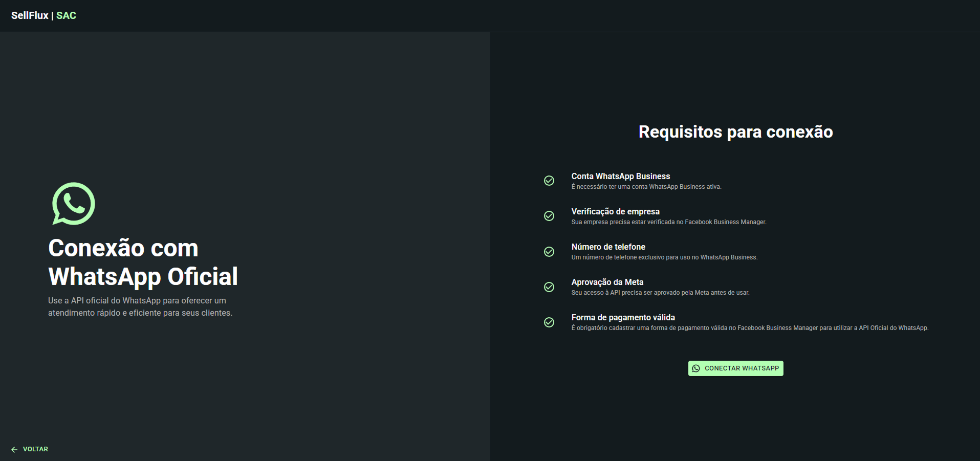Click the 'Forma de pagamento válida' title
The image size is (980, 461).
[x=623, y=317]
